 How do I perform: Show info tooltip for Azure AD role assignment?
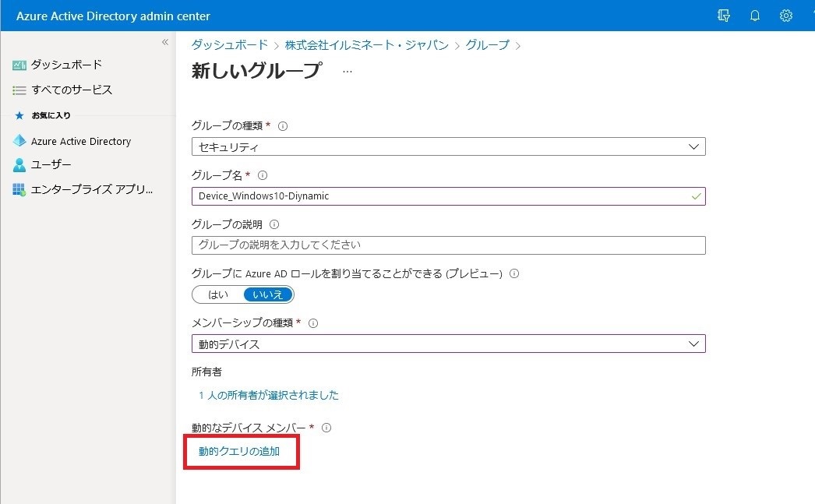514,273
